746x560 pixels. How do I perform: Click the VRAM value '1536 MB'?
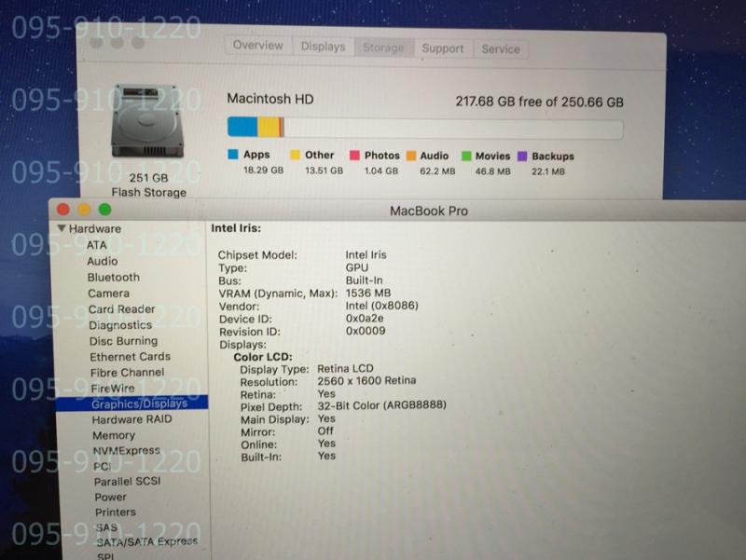[x=368, y=293]
